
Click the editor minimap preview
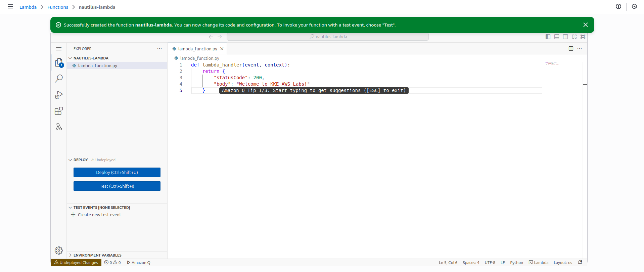click(552, 63)
